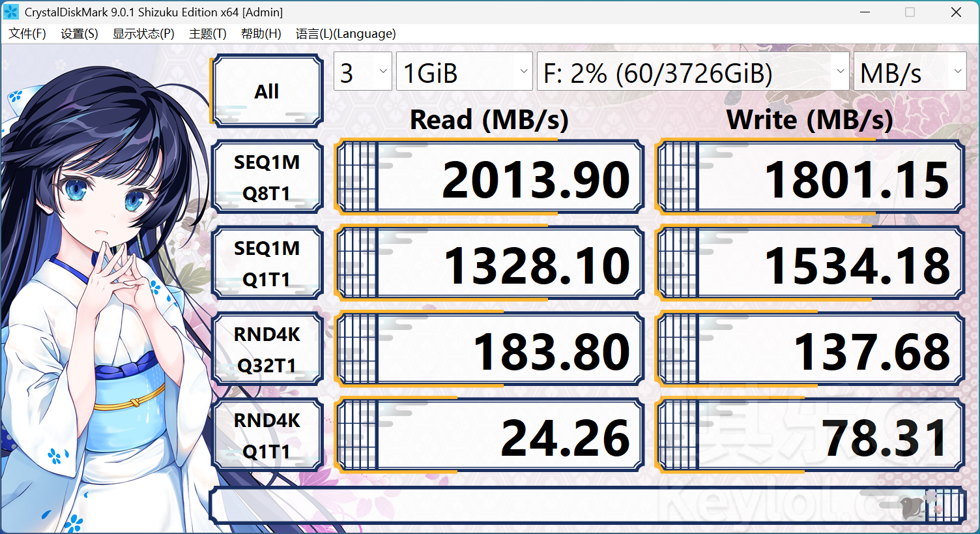The width and height of the screenshot is (980, 534).
Task: Expand the MB/s unit dropdown
Action: 910,72
